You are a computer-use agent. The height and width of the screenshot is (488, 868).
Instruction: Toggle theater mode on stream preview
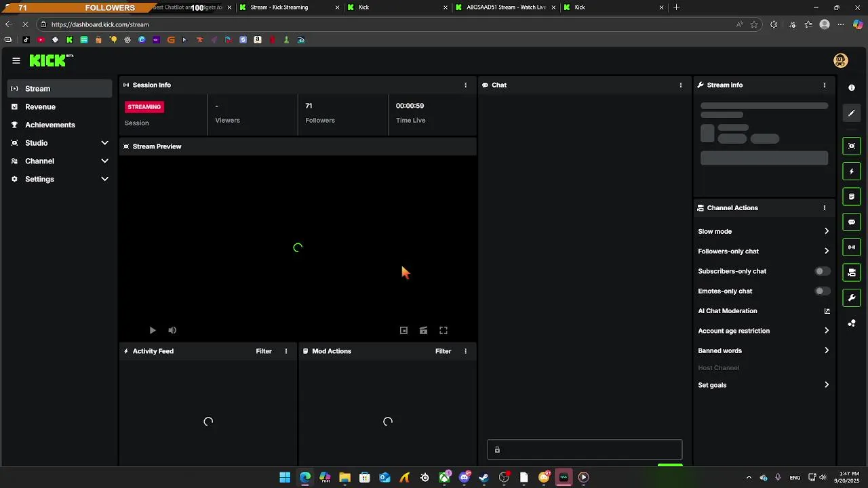point(423,331)
